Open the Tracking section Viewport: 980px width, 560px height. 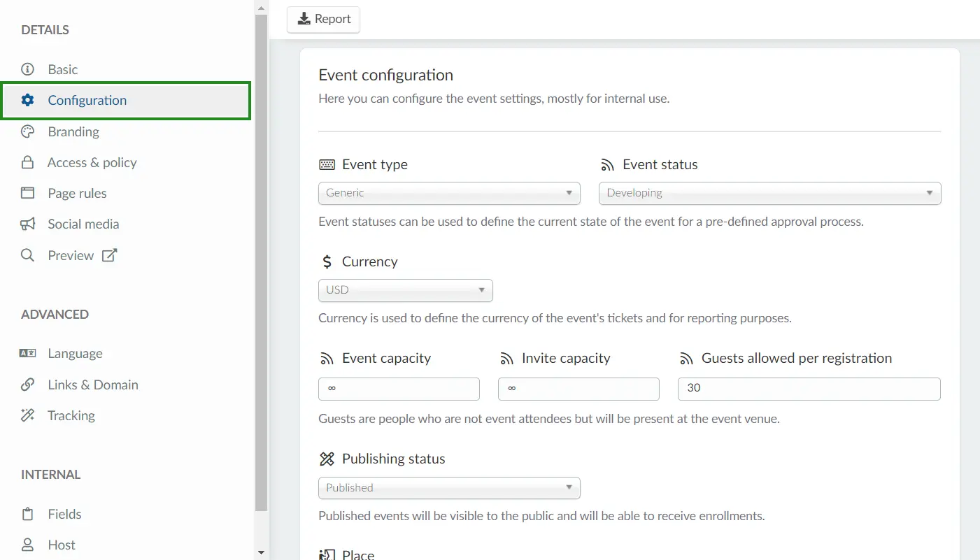tap(71, 415)
